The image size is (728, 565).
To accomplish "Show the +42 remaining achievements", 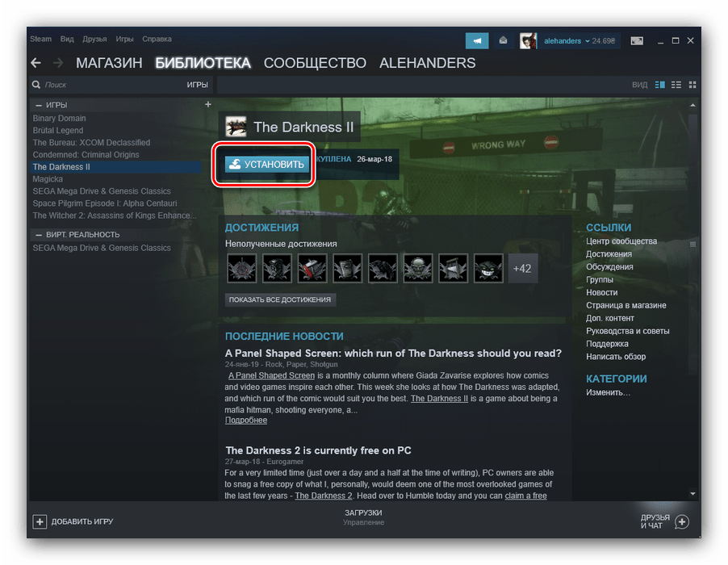I will point(523,268).
